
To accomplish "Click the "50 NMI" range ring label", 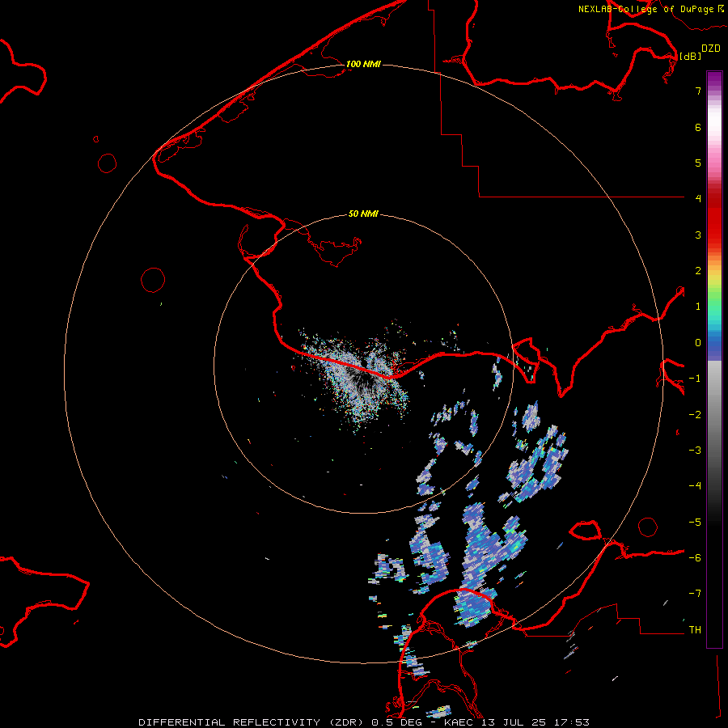I will [x=363, y=214].
